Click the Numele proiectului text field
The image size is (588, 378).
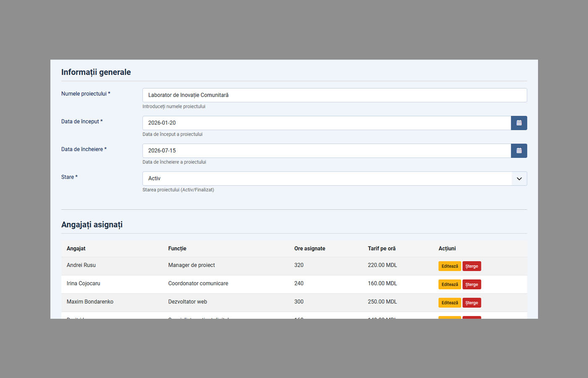point(334,95)
